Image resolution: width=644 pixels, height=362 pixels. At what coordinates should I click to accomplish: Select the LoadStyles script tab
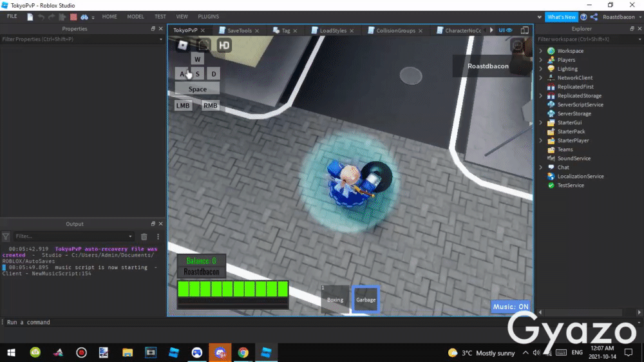coord(333,30)
